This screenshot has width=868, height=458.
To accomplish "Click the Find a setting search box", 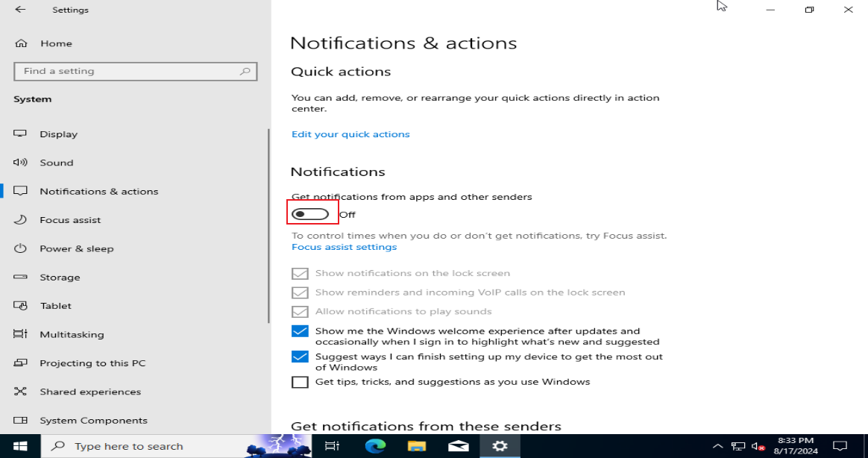I will [136, 71].
